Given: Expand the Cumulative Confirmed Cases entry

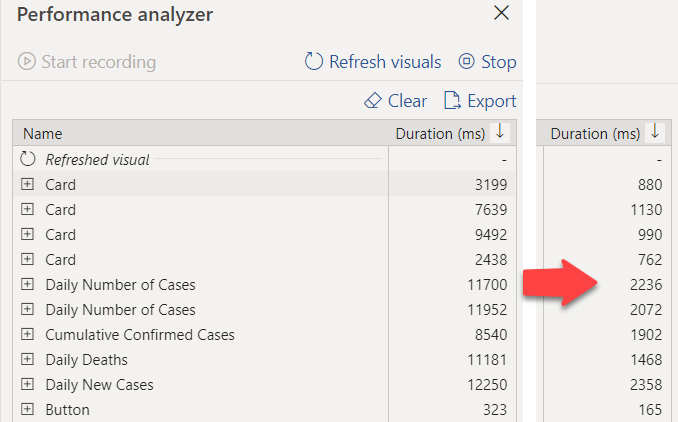Looking at the screenshot, I should 27,334.
